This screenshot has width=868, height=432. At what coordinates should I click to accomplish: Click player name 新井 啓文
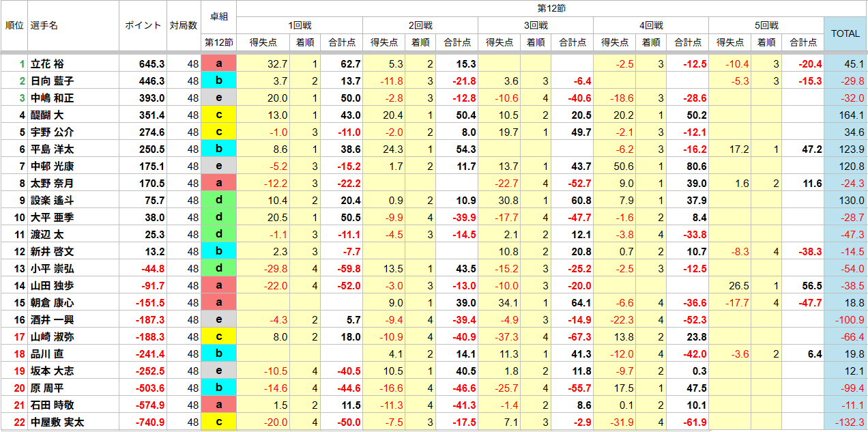point(52,252)
